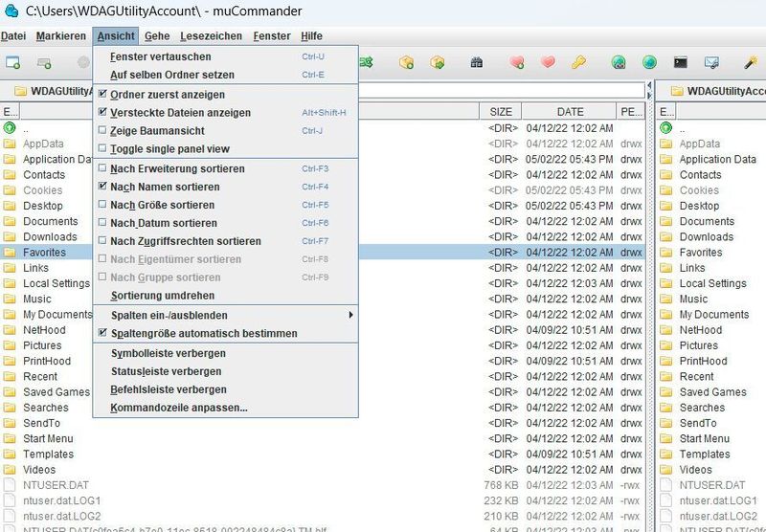Click the Videos folder icon in left panel

pyautogui.click(x=10, y=470)
